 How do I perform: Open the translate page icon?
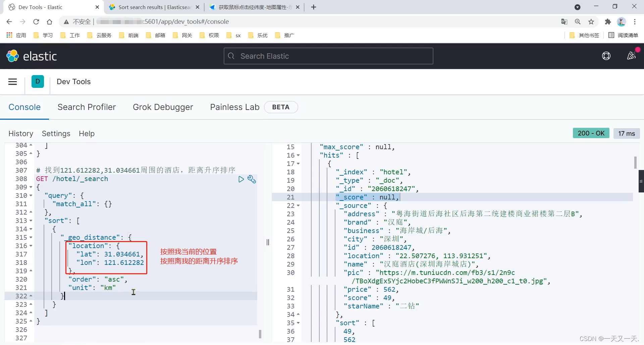click(x=564, y=22)
